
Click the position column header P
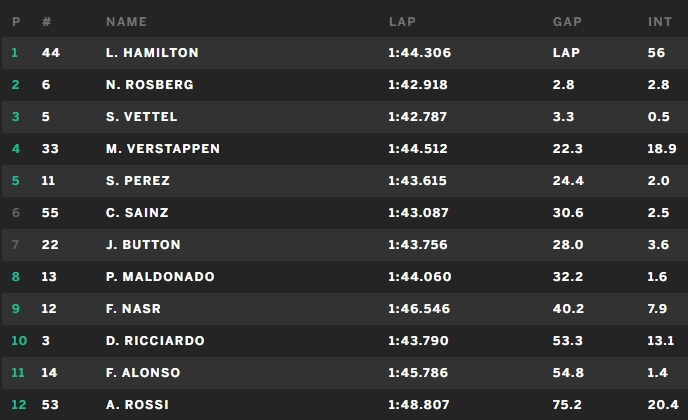(15, 21)
